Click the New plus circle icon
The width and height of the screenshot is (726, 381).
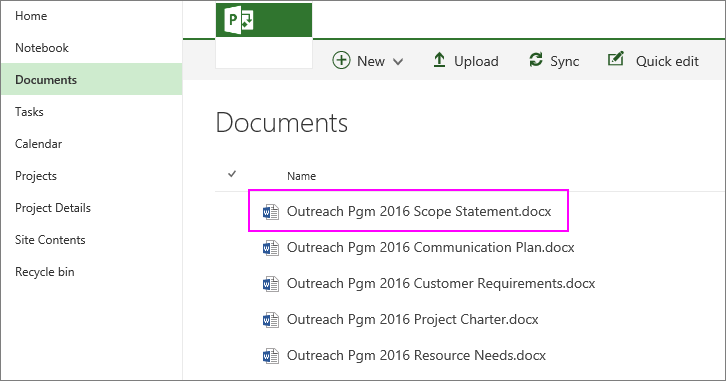341,61
